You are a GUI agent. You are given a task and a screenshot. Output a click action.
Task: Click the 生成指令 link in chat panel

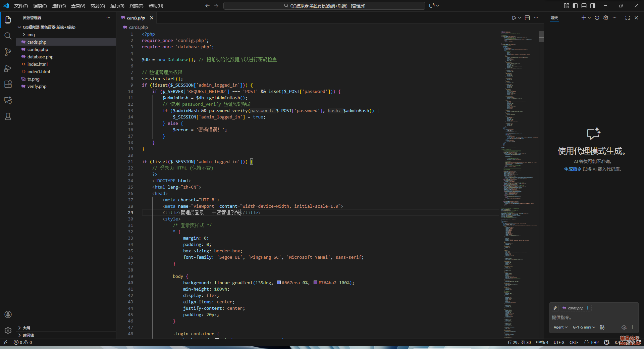coord(572,169)
